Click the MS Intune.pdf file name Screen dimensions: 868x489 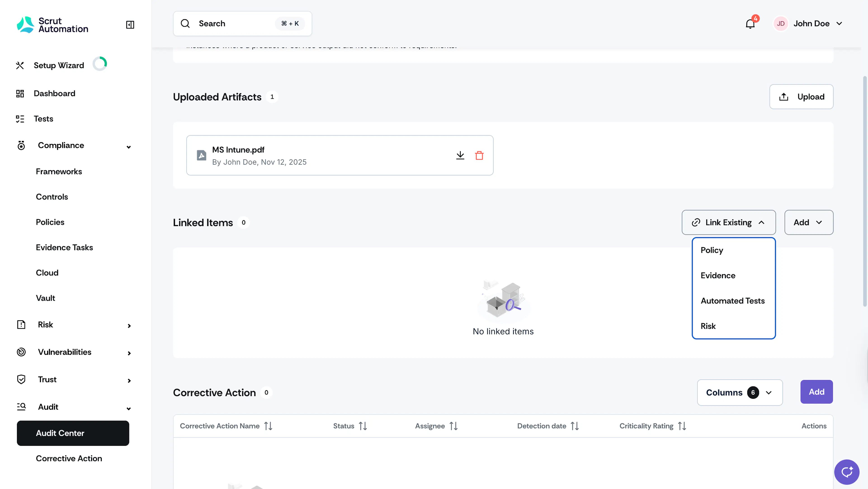pos(238,150)
